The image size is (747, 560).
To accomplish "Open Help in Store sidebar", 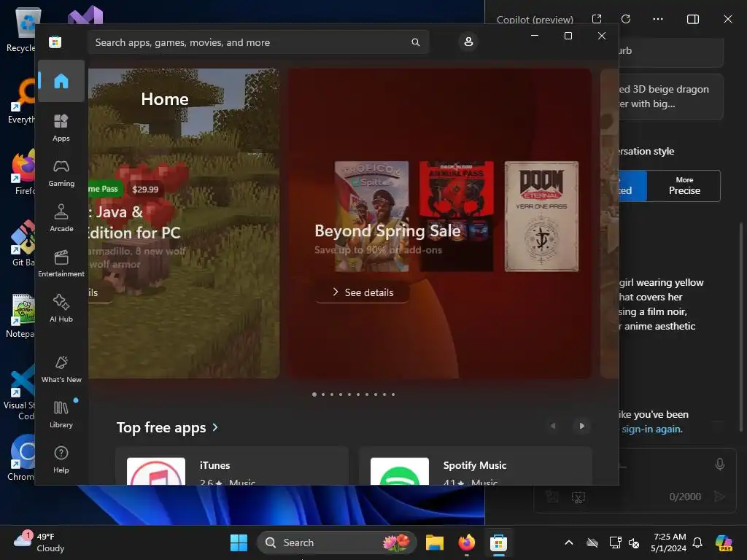I will click(61, 459).
